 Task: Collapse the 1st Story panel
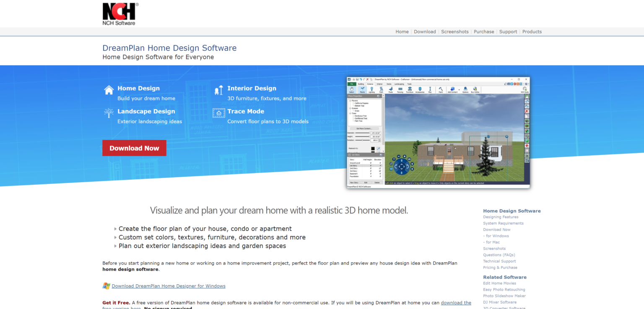click(349, 154)
